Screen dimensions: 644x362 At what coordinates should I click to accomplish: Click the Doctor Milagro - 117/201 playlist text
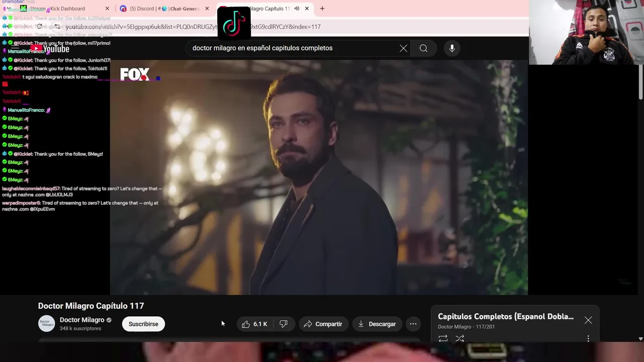pyautogui.click(x=466, y=327)
